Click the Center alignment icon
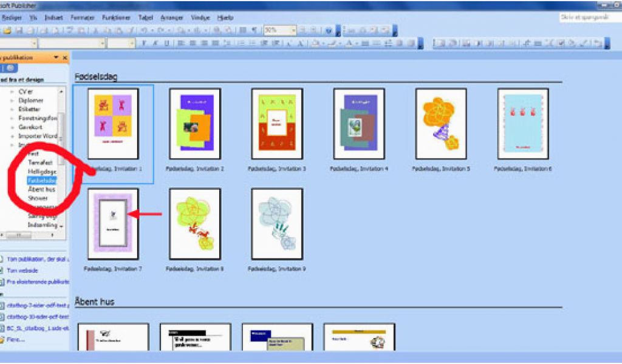The height and width of the screenshot is (364, 622). 193,43
